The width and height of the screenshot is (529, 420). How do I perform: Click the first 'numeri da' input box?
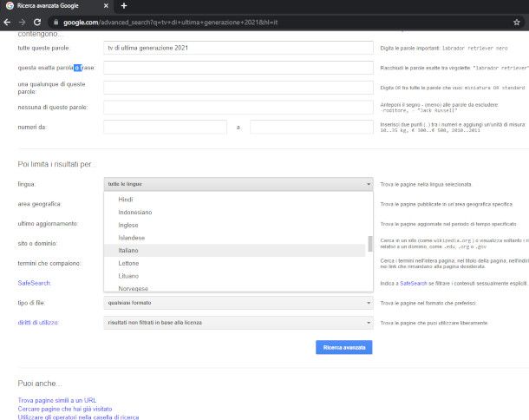pyautogui.click(x=165, y=127)
